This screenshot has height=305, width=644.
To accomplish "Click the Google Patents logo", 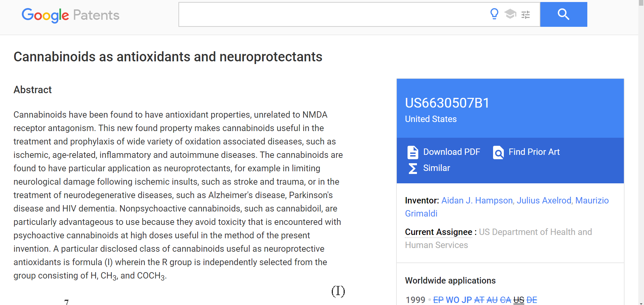I will 70,15.
